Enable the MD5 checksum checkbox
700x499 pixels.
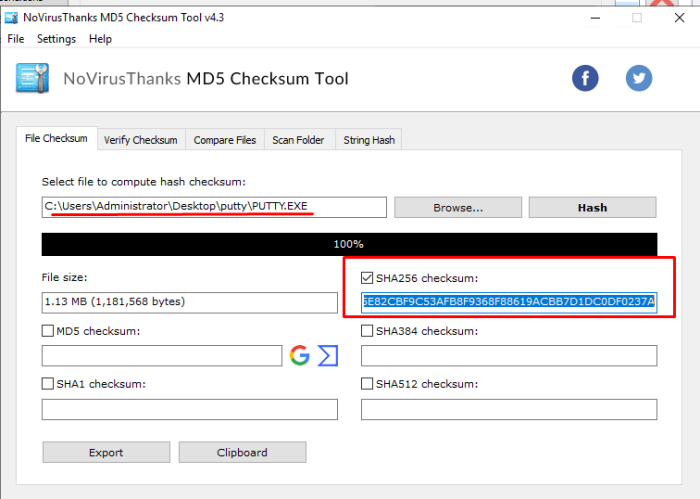(48, 331)
